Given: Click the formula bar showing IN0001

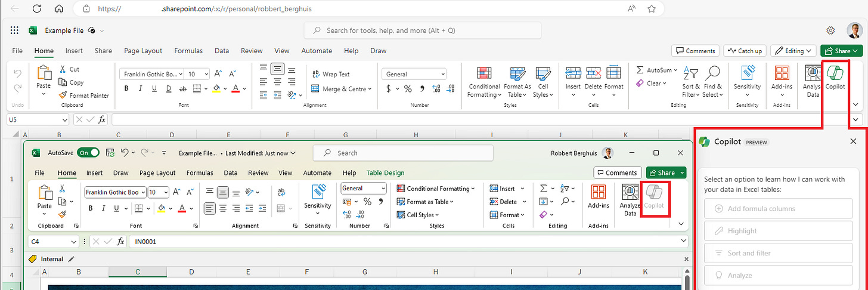Looking at the screenshot, I should click(x=408, y=241).
